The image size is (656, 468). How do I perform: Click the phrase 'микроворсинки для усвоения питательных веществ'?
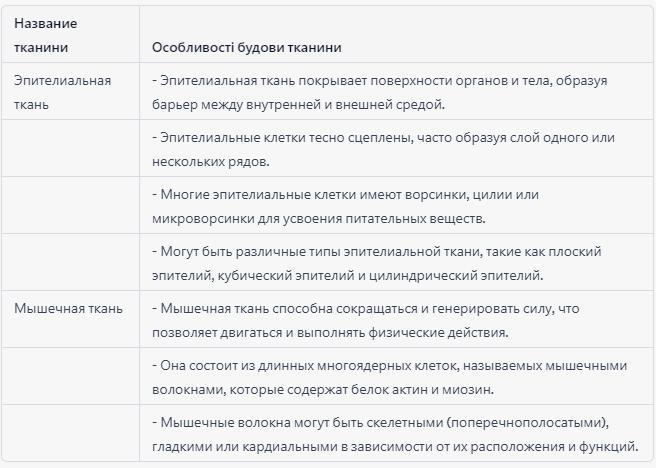318,218
